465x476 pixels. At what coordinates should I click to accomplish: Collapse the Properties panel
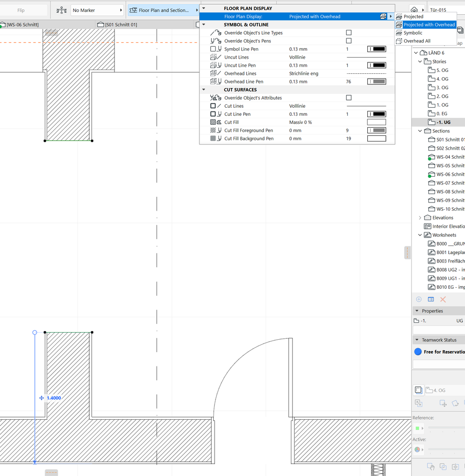[417, 311]
